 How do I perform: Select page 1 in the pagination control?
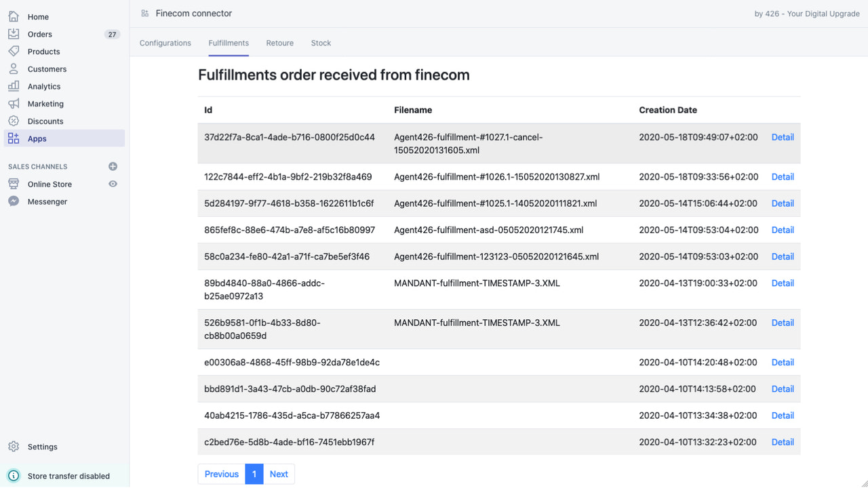254,474
